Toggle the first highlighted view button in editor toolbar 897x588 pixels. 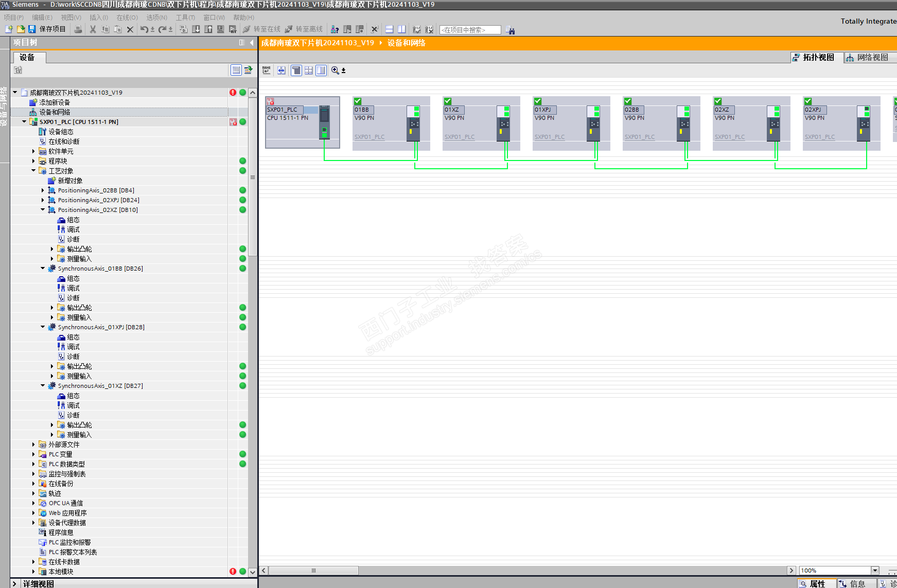tap(296, 70)
